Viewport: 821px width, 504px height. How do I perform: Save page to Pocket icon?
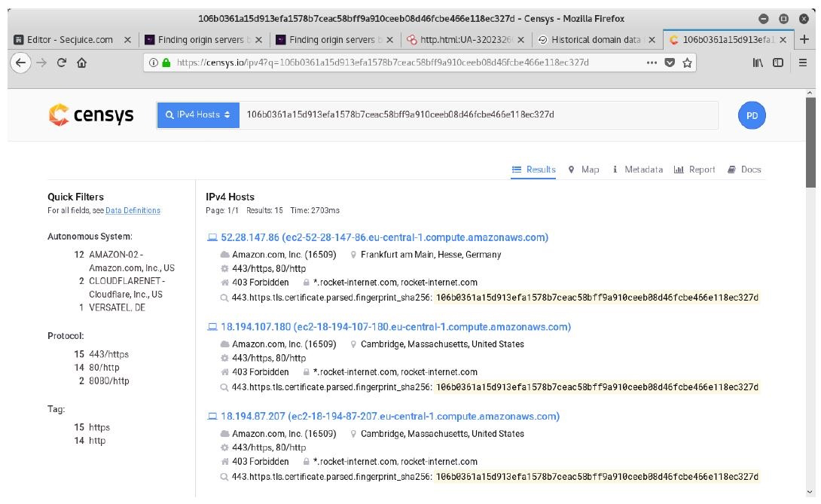(x=670, y=63)
